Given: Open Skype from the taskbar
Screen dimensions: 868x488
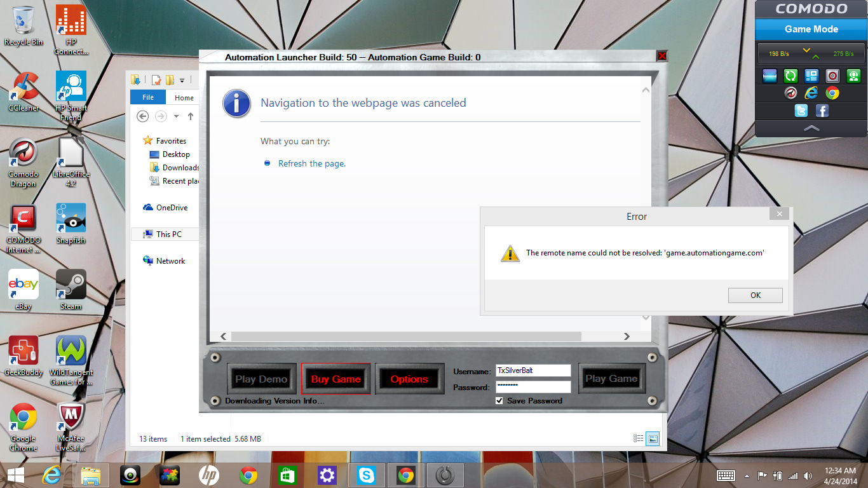Looking at the screenshot, I should point(366,475).
